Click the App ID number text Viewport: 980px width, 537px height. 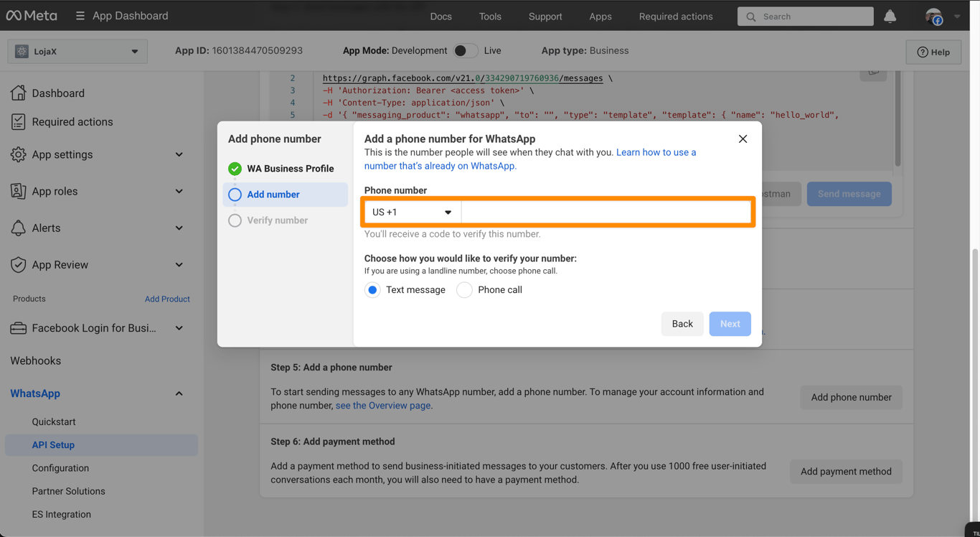tap(258, 51)
